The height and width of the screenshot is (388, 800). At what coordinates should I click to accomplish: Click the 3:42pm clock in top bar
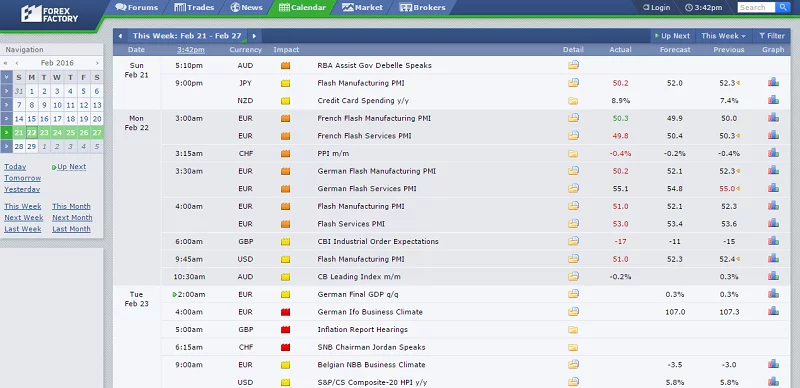tap(704, 7)
